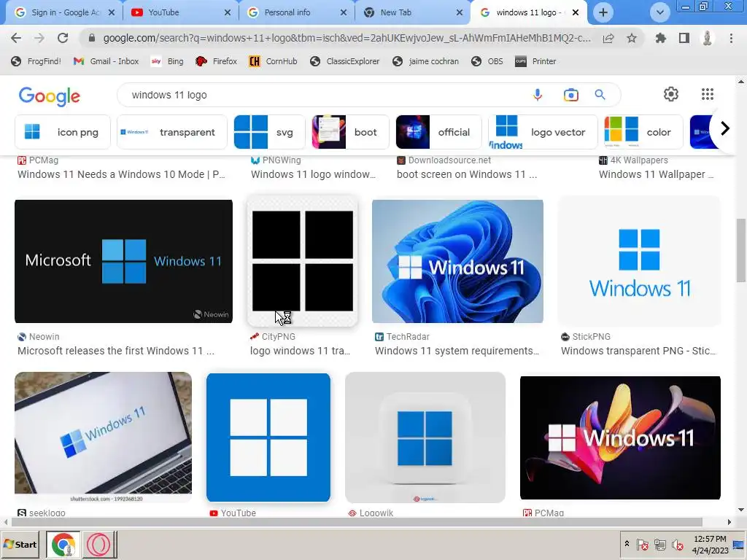747x560 pixels.
Task: Open Chrome's three-dot menu
Action: coord(731,38)
